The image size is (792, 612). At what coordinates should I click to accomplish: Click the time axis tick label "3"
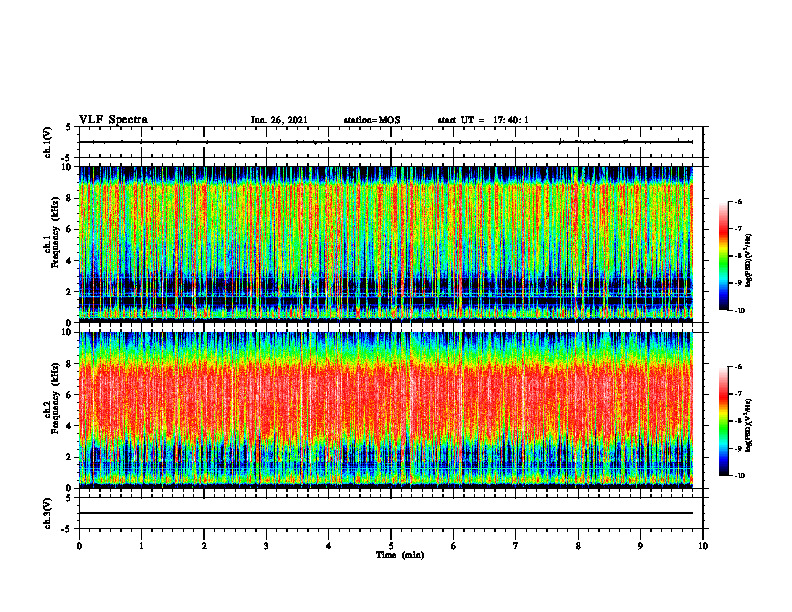point(266,546)
